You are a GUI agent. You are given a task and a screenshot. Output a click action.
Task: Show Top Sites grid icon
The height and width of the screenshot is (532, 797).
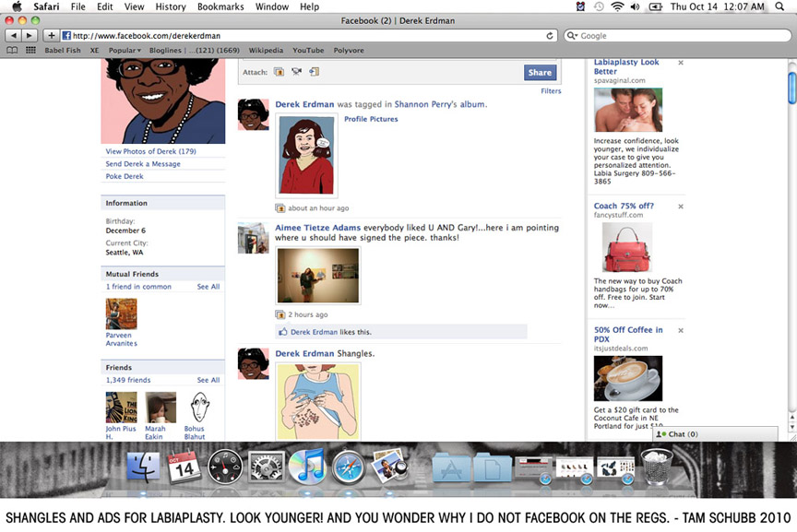[x=31, y=51]
